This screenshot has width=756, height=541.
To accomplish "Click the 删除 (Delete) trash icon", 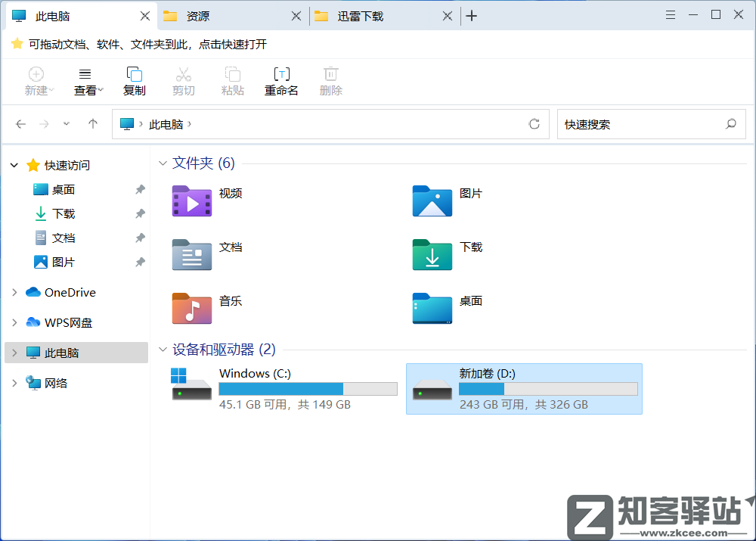I will coord(330,81).
